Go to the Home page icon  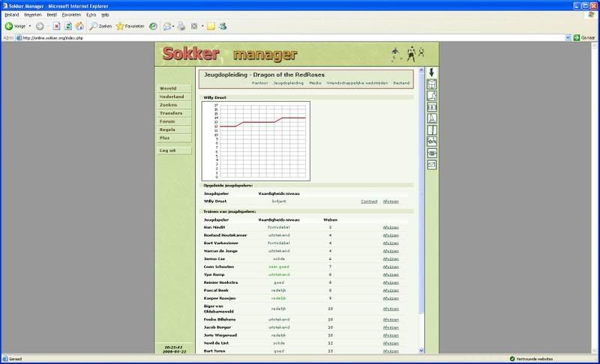click(79, 26)
